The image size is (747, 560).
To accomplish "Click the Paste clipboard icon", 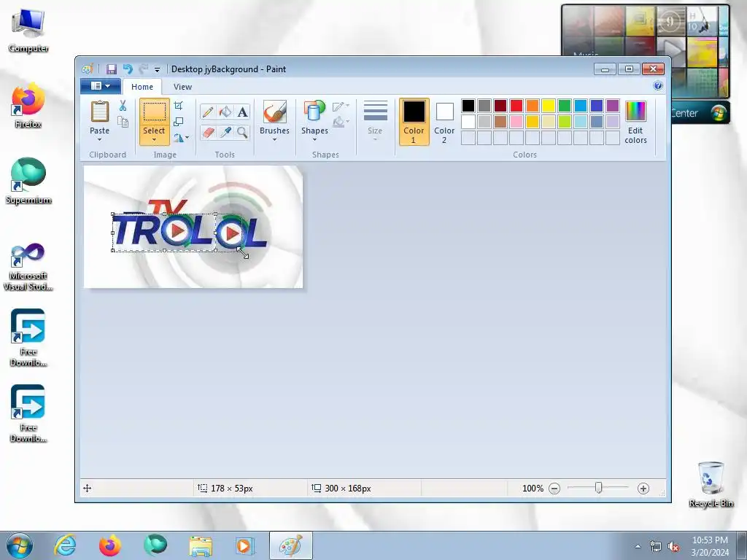I will tap(99, 112).
